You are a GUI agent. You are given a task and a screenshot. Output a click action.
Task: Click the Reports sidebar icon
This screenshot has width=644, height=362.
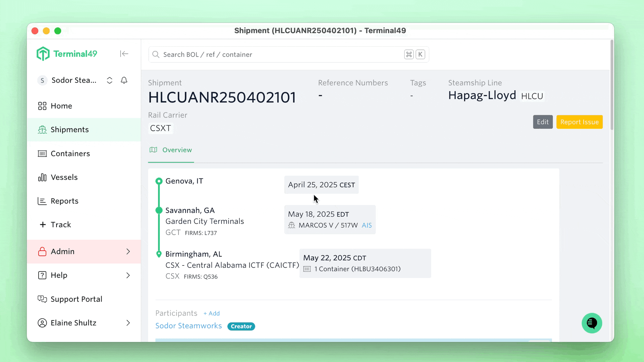[x=42, y=201]
